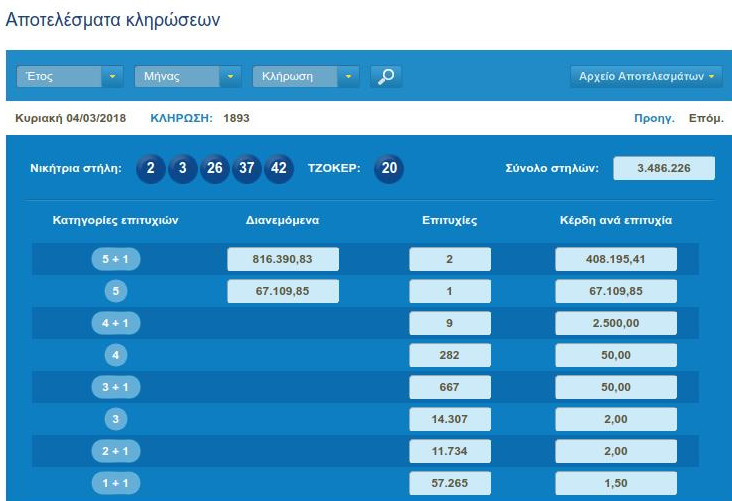
Task: Click winning number ball 42
Action: pyautogui.click(x=279, y=168)
